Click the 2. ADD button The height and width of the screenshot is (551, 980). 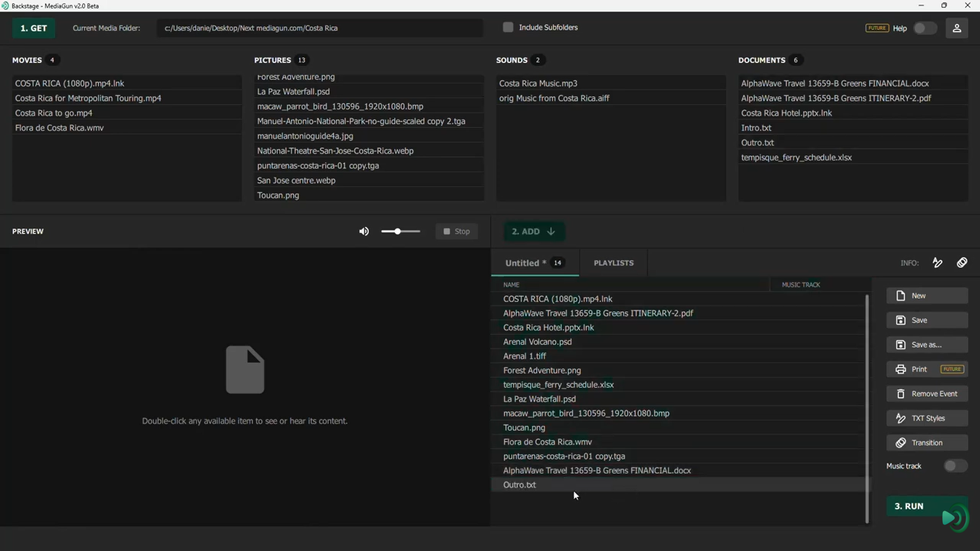pos(533,231)
